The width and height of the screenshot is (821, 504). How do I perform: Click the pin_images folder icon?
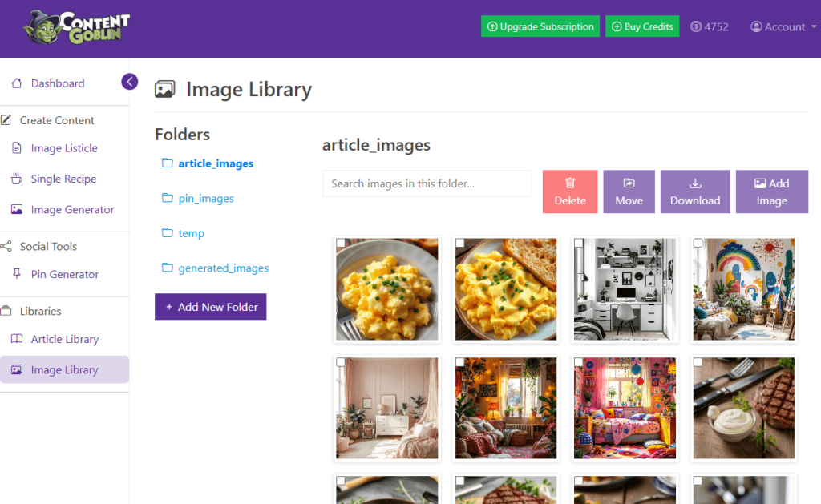click(167, 198)
